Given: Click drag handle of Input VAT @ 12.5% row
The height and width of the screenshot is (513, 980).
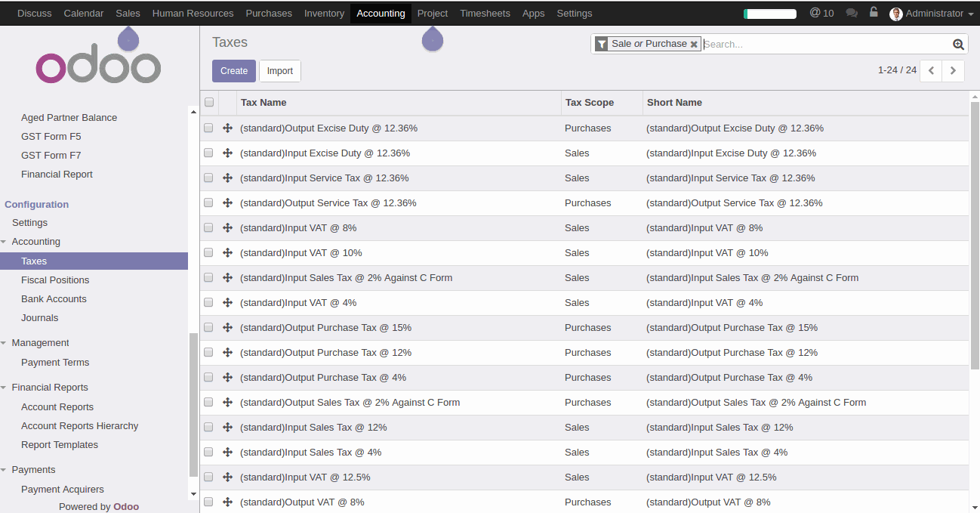Looking at the screenshot, I should click(x=227, y=477).
